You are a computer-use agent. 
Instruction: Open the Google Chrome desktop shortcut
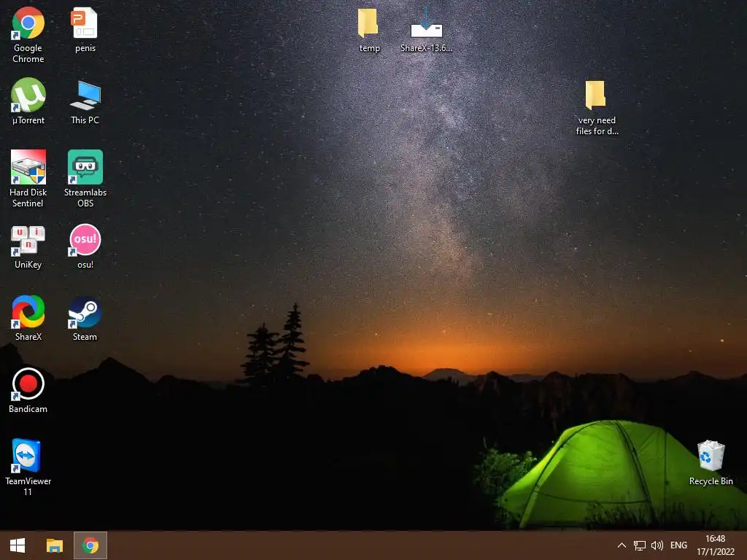click(x=28, y=34)
